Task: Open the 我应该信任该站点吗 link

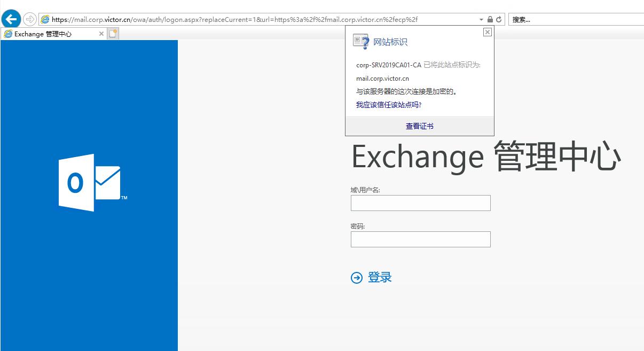Action: (387, 105)
